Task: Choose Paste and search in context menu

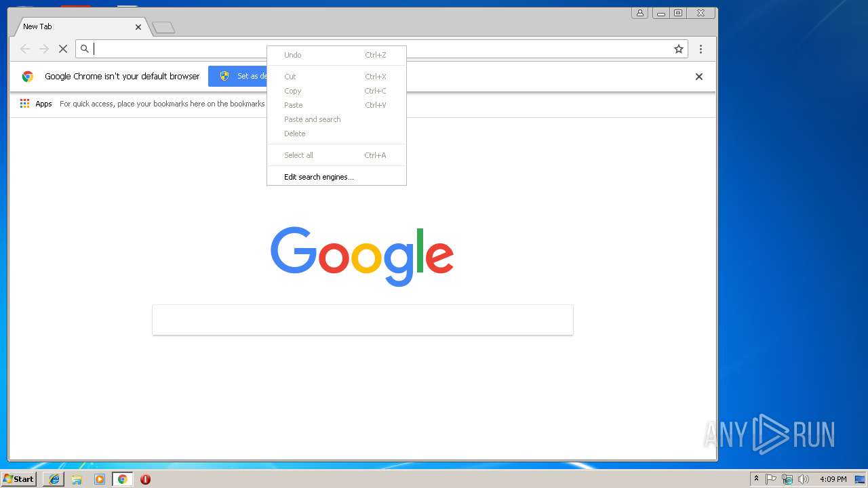Action: pos(336,119)
